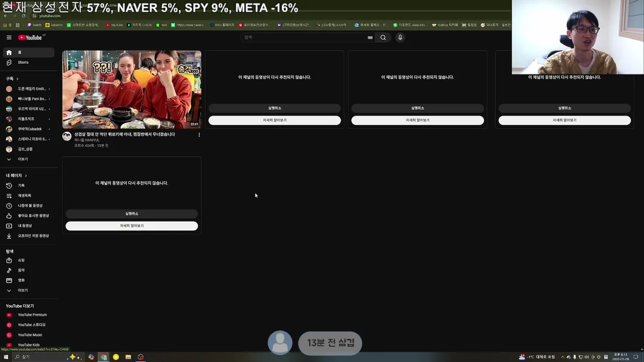Image resolution: width=644 pixels, height=362 pixels.
Task: Open 기록 watch history
Action: (x=28, y=186)
